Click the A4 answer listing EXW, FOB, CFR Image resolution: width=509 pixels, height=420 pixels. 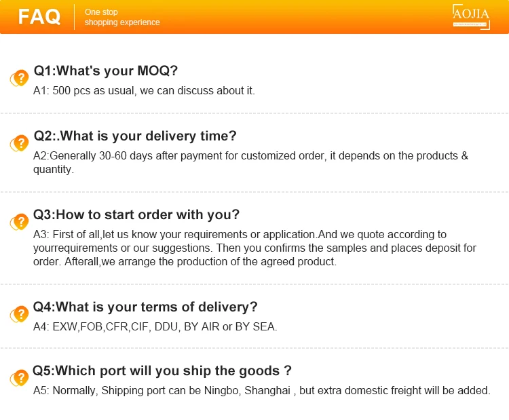155,326
